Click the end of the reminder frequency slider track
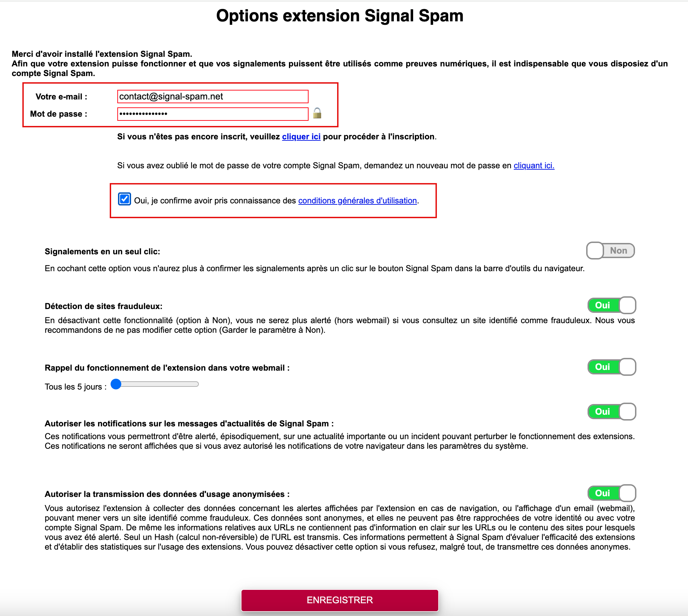This screenshot has width=688, height=616. pos(197,384)
